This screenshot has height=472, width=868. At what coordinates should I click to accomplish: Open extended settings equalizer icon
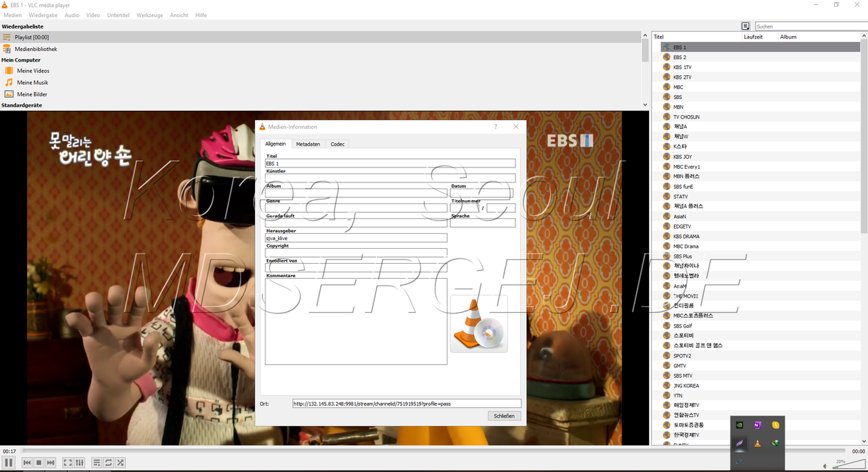79,463
